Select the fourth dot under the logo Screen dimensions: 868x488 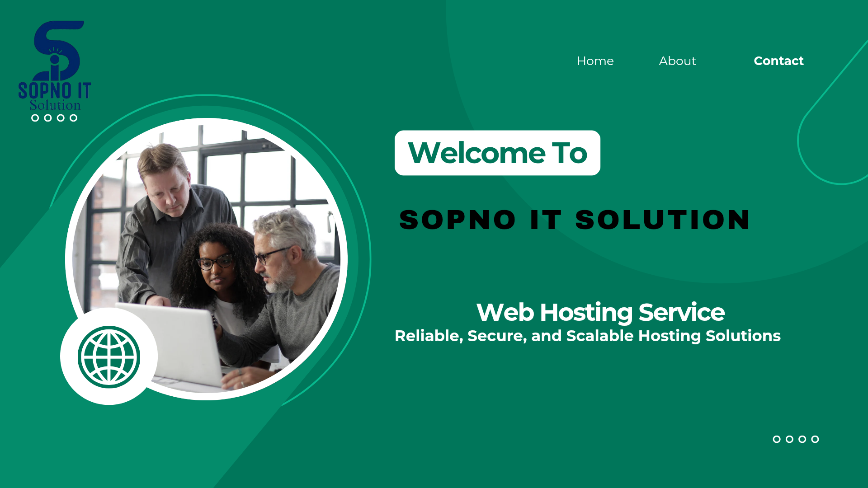(73, 118)
